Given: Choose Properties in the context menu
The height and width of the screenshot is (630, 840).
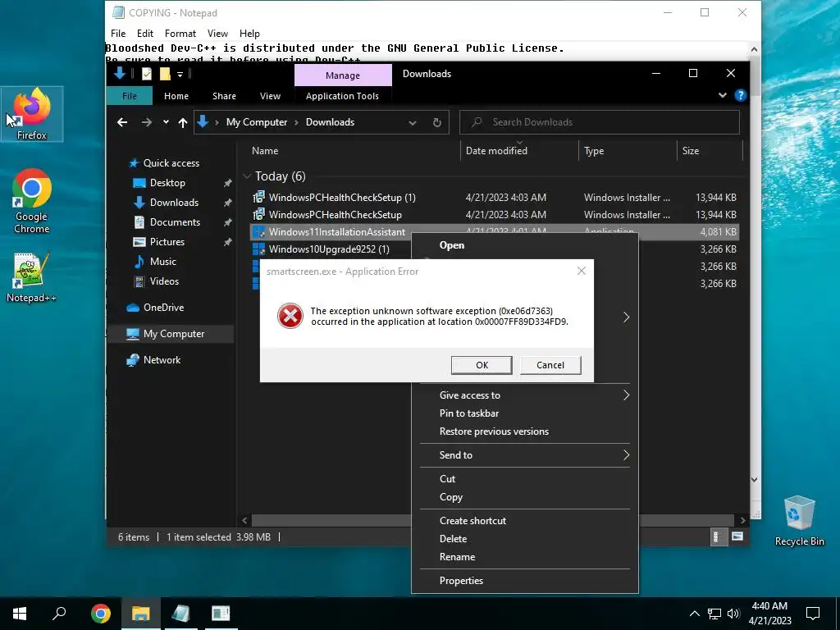Looking at the screenshot, I should point(525,581).
